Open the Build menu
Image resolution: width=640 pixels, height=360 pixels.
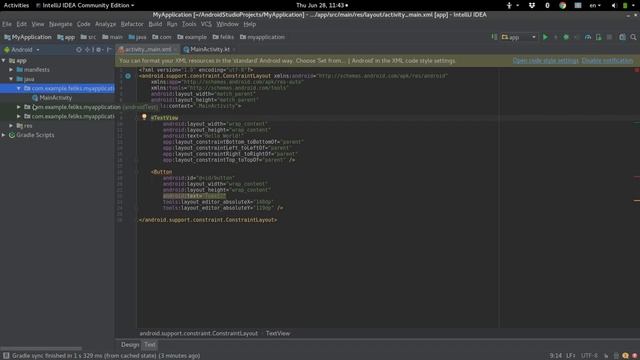[x=155, y=24]
